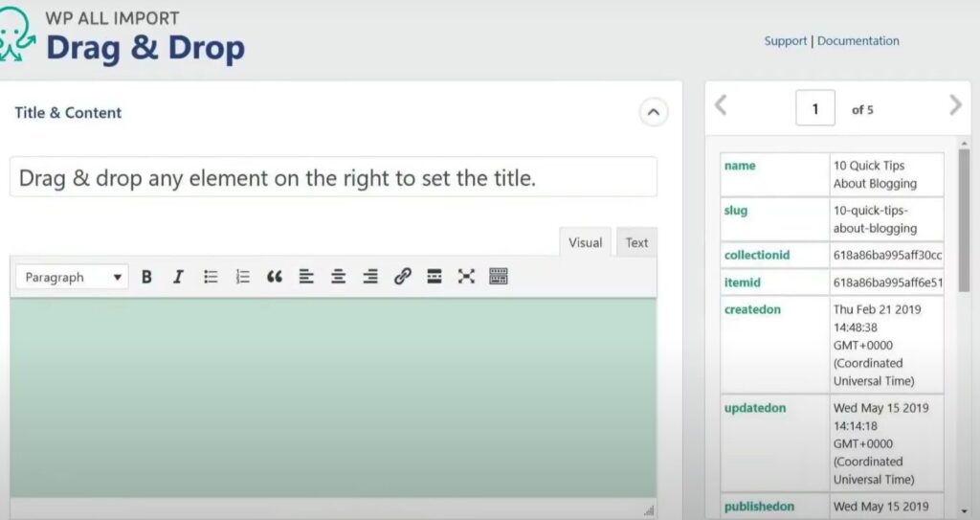Select the 'name' element label
The height and width of the screenshot is (520, 980).
pos(740,166)
